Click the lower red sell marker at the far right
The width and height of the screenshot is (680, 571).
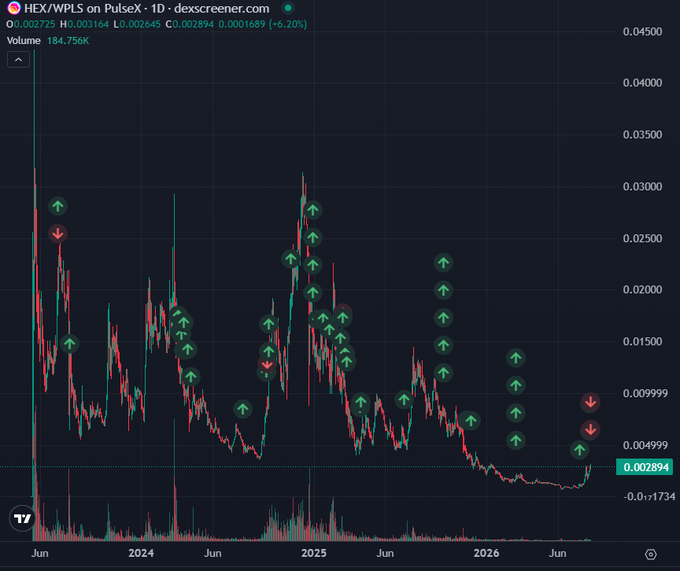(x=590, y=430)
